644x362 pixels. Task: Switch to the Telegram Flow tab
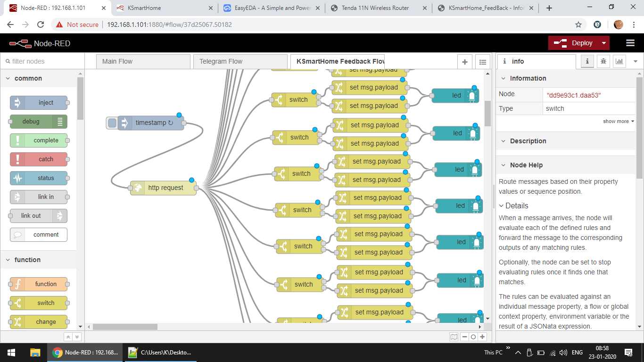pos(240,61)
